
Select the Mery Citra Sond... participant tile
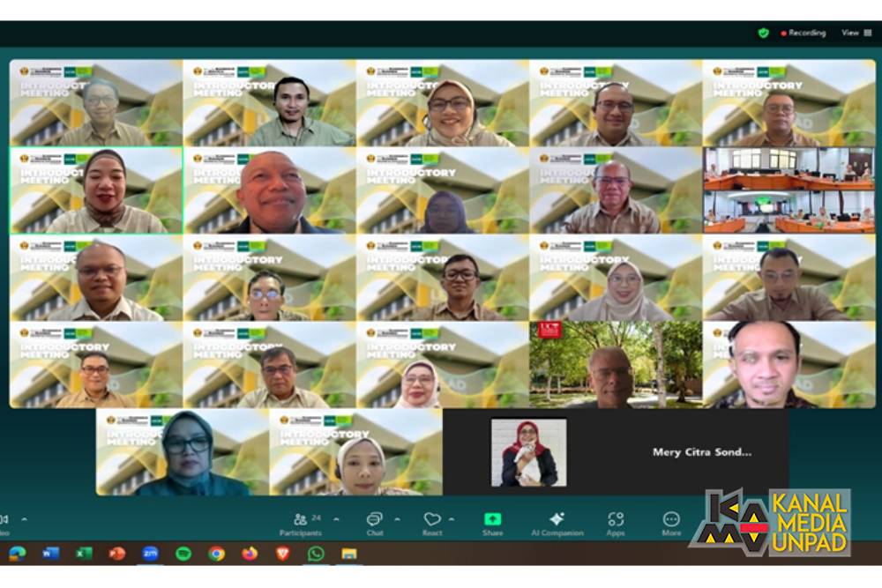[616, 452]
